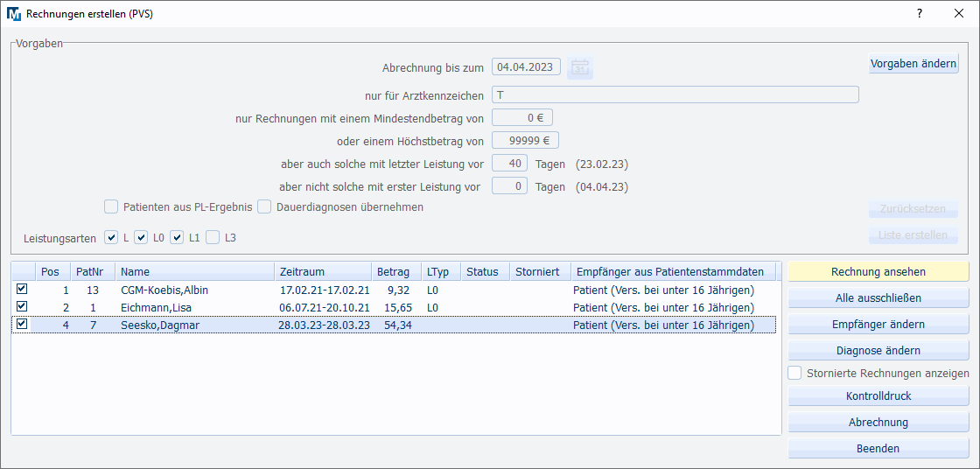Uncheck the L0 Leistungsart checkbox
This screenshot has height=469, width=980.
[141, 238]
